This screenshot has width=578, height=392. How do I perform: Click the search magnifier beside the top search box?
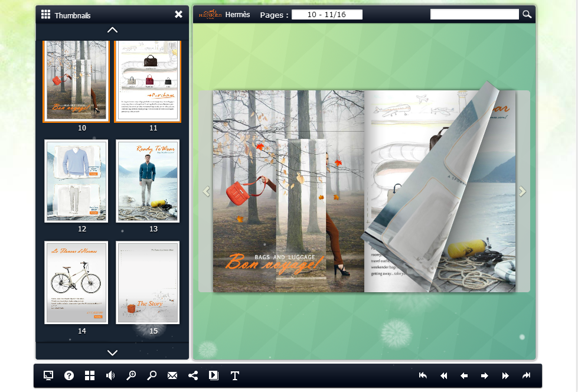[x=527, y=14]
